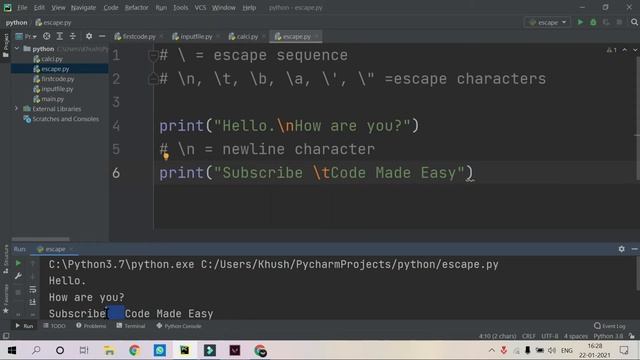This screenshot has width=640, height=360.
Task: Open Project panel gear options
Action: tap(89, 36)
